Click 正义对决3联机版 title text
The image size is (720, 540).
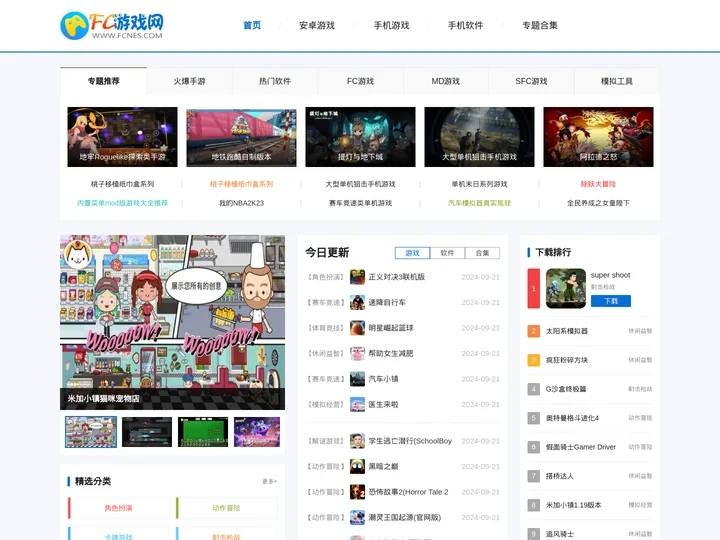coord(397,277)
